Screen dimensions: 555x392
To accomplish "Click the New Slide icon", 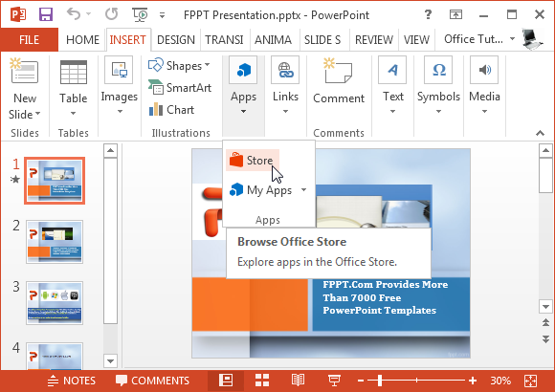I will tap(25, 71).
